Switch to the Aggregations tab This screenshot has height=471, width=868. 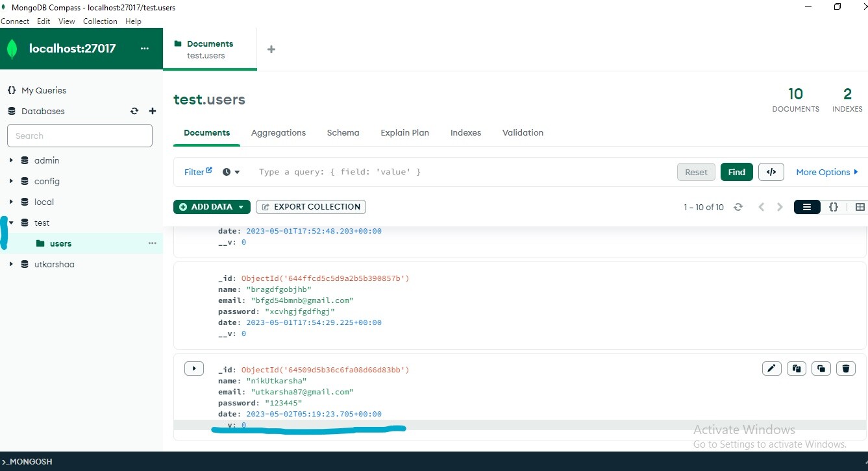click(x=278, y=132)
